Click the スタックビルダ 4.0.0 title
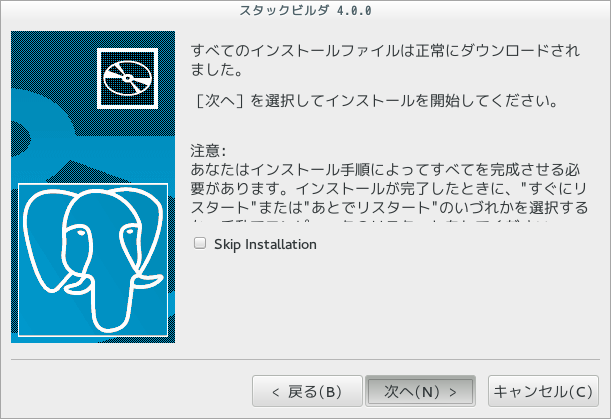This screenshot has height=419, width=611. coord(305,11)
